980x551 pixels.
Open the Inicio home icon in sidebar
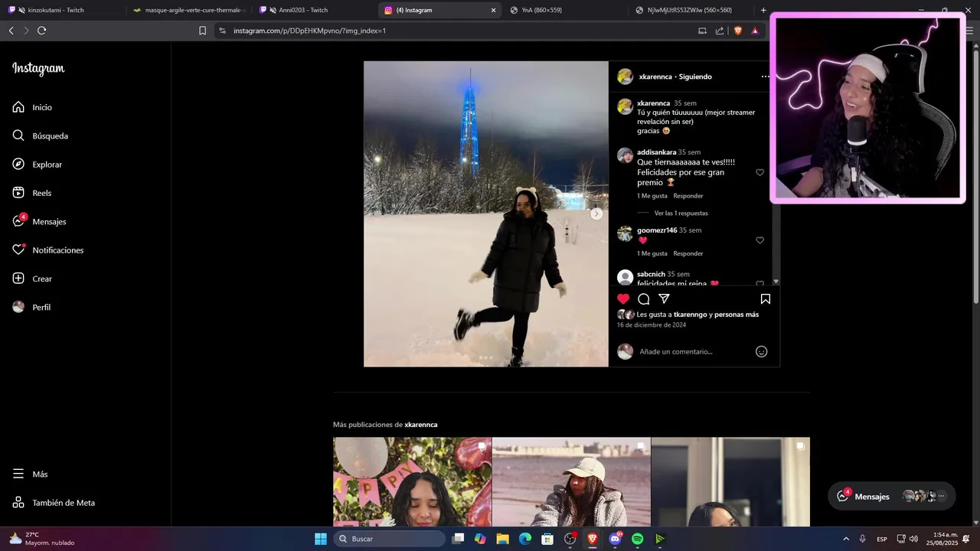tap(18, 107)
